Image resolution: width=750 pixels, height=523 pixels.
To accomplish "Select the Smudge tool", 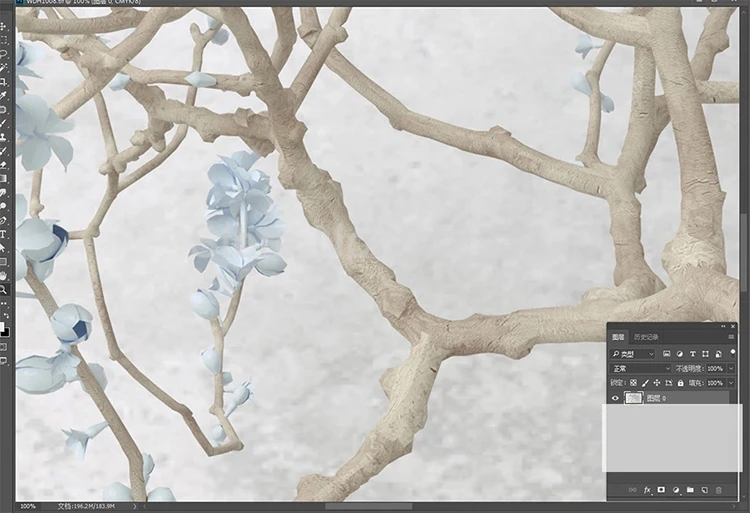I will pos(3,193).
